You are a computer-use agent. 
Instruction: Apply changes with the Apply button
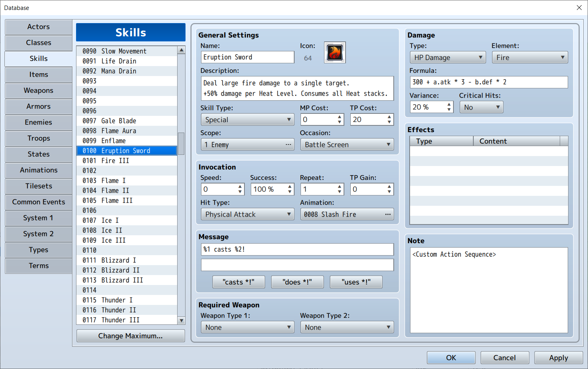point(558,357)
